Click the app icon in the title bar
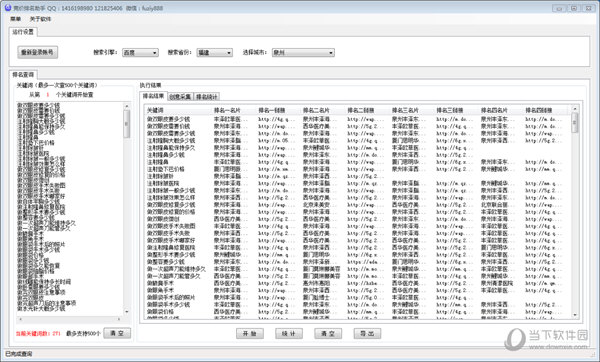Screen dimensions: 600x362 [x=7, y=7]
